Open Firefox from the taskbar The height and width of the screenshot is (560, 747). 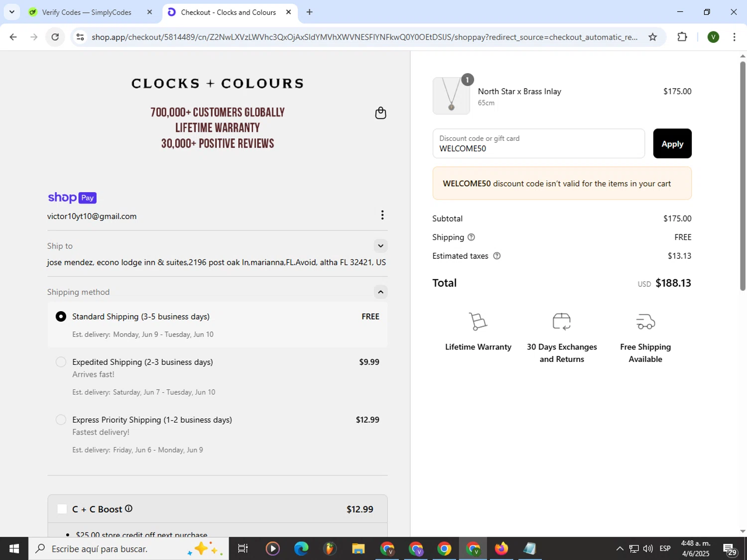pyautogui.click(x=501, y=549)
